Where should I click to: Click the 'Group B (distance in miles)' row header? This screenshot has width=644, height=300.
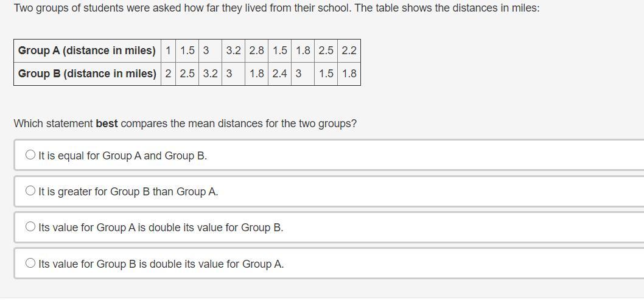(x=87, y=74)
